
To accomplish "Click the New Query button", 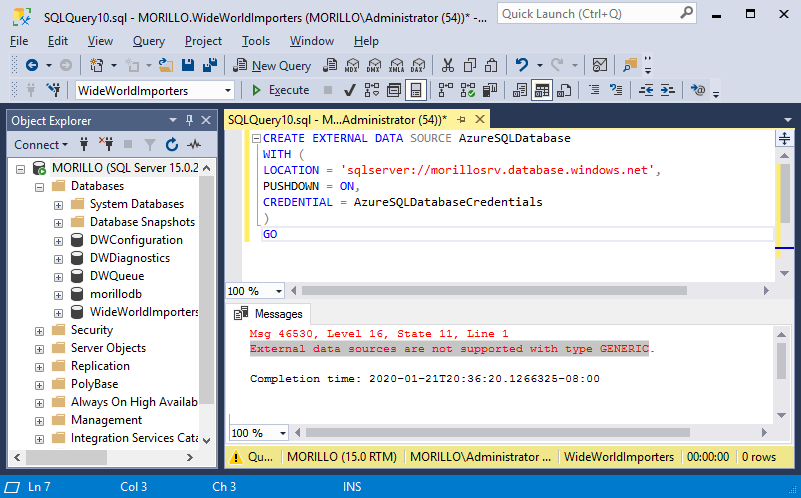I will coord(272,65).
